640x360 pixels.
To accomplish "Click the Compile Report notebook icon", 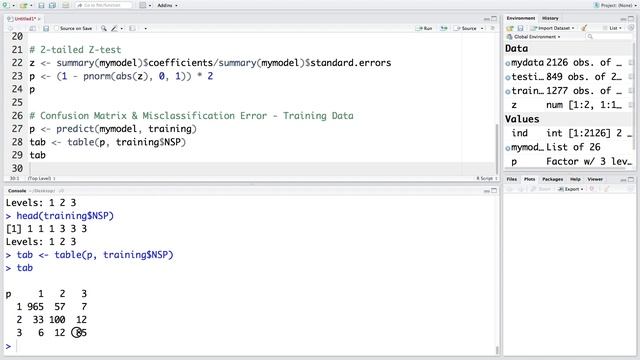I will [x=132, y=28].
